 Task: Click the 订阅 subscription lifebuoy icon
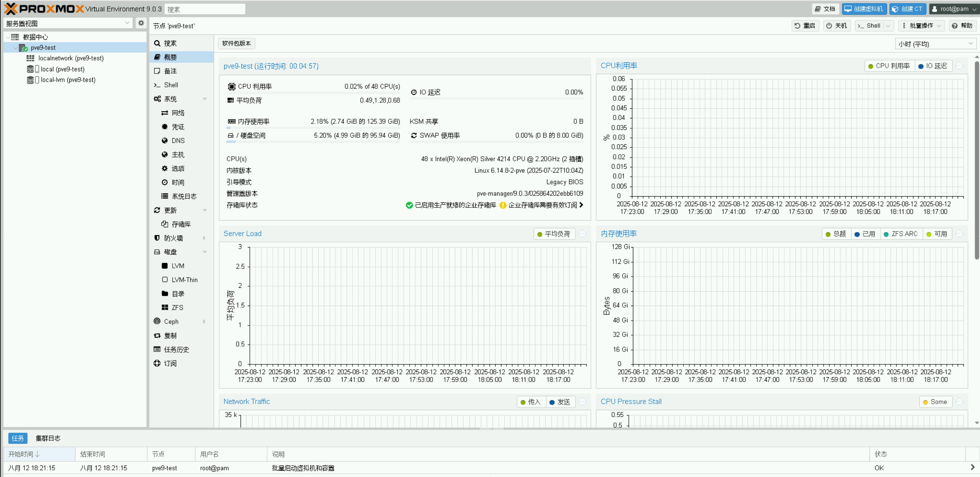(157, 363)
